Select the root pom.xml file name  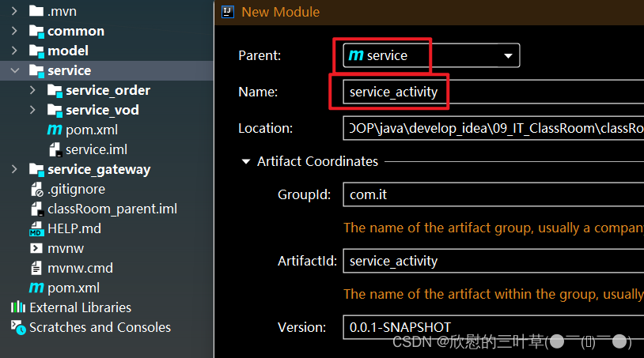coord(74,288)
